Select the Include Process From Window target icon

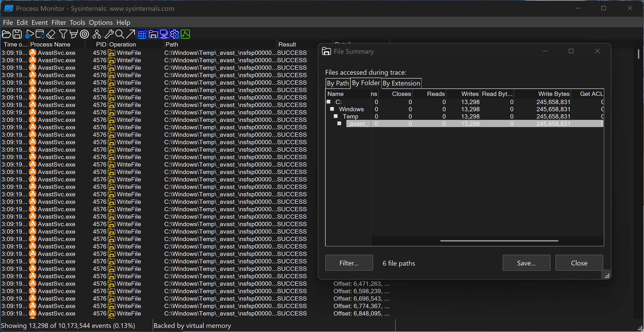(84, 34)
